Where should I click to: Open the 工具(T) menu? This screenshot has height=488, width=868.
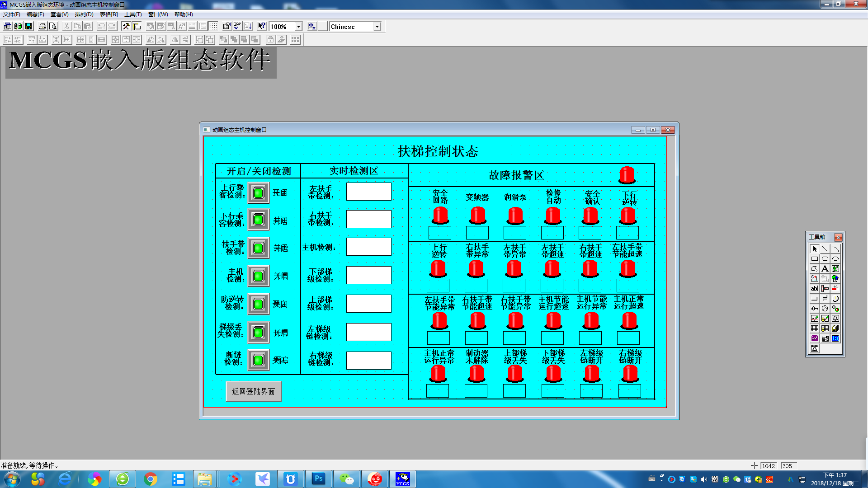(x=133, y=14)
